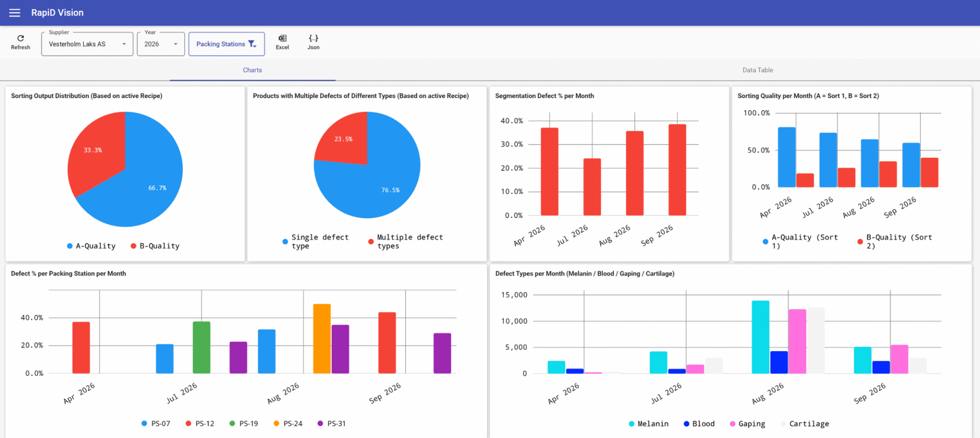Screen dimensions: 980x438
Task: Toggle Multiple defect types legend entry
Action: tap(405, 241)
